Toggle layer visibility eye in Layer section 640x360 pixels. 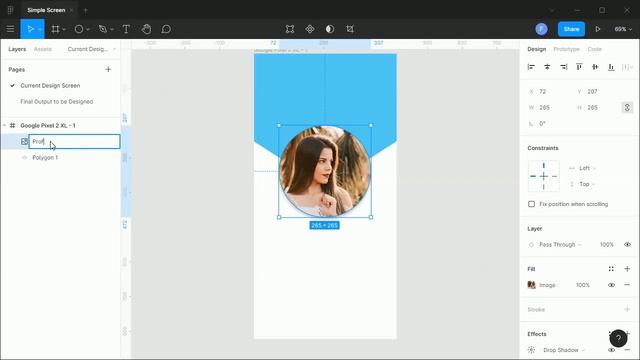click(x=627, y=244)
